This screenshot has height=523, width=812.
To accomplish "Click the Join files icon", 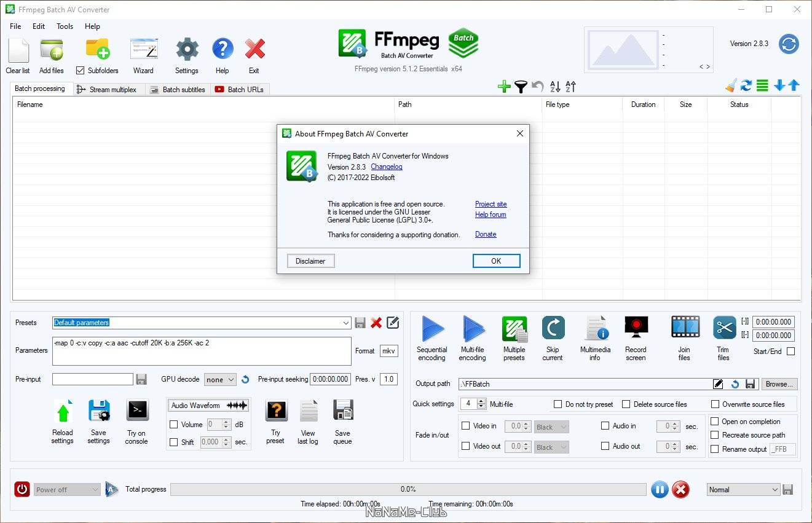I will (x=685, y=328).
